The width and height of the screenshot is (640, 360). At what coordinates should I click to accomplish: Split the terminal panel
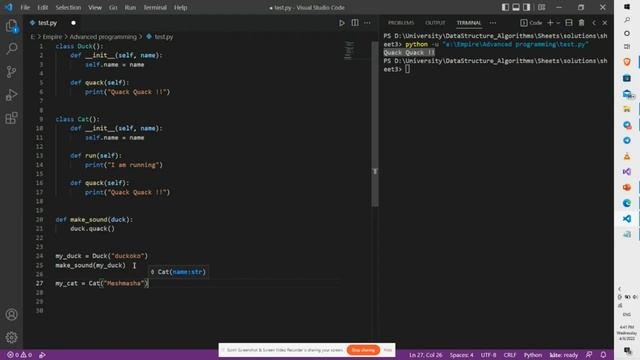(x=569, y=23)
